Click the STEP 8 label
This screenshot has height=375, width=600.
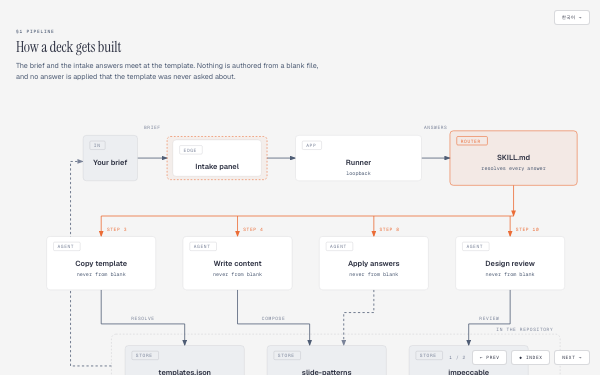pyautogui.click(x=389, y=229)
